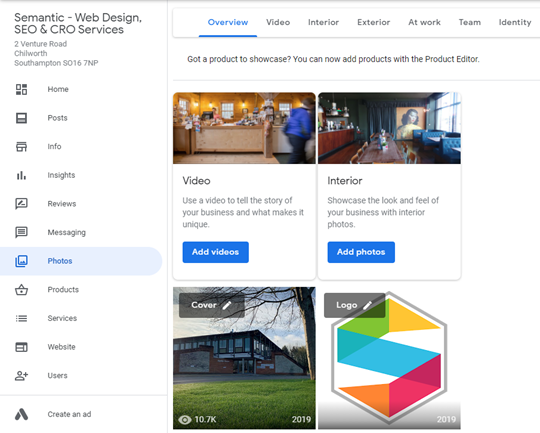
Task: Click the Messaging chat icon
Action: click(x=21, y=232)
